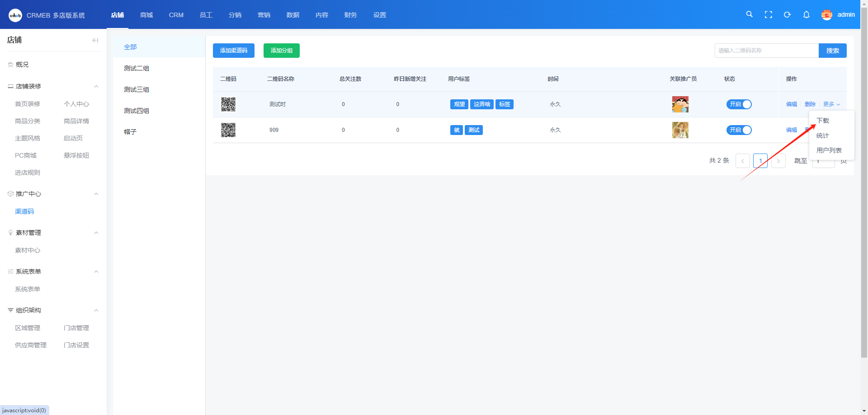The height and width of the screenshot is (415, 868).
Task: Open the 更多 dropdown in first row
Action: pyautogui.click(x=831, y=104)
